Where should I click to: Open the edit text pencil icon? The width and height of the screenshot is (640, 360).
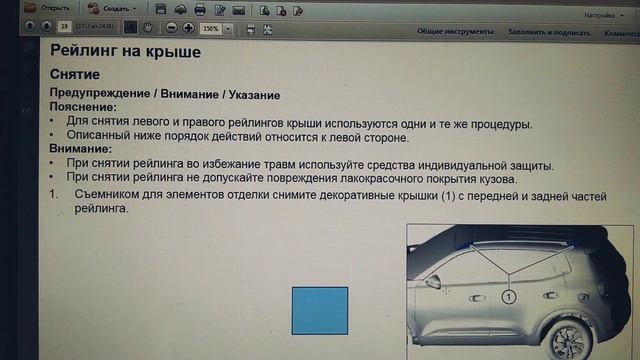click(220, 10)
